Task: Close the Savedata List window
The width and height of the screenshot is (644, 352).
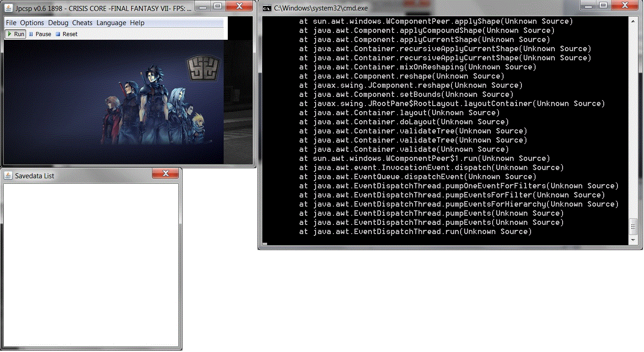Action: click(166, 173)
